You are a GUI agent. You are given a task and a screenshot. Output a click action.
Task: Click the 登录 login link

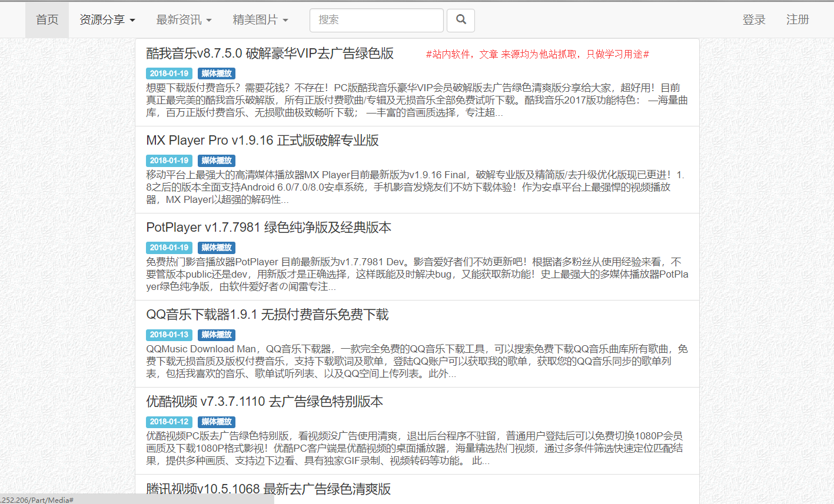point(754,20)
